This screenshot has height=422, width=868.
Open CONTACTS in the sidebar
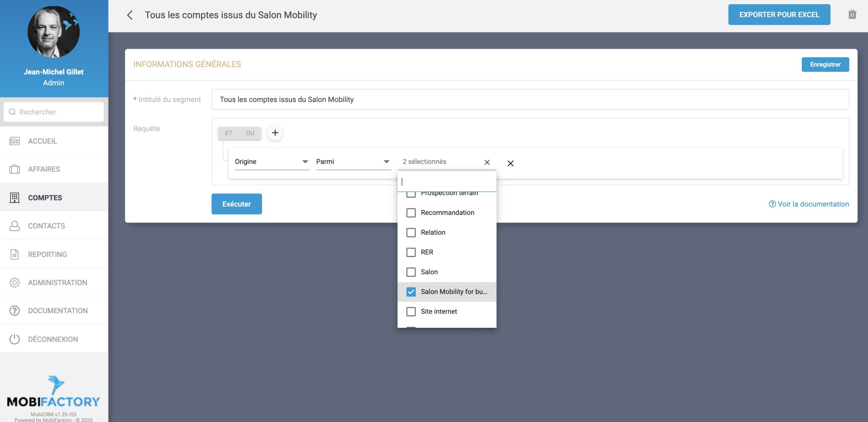[x=54, y=226]
